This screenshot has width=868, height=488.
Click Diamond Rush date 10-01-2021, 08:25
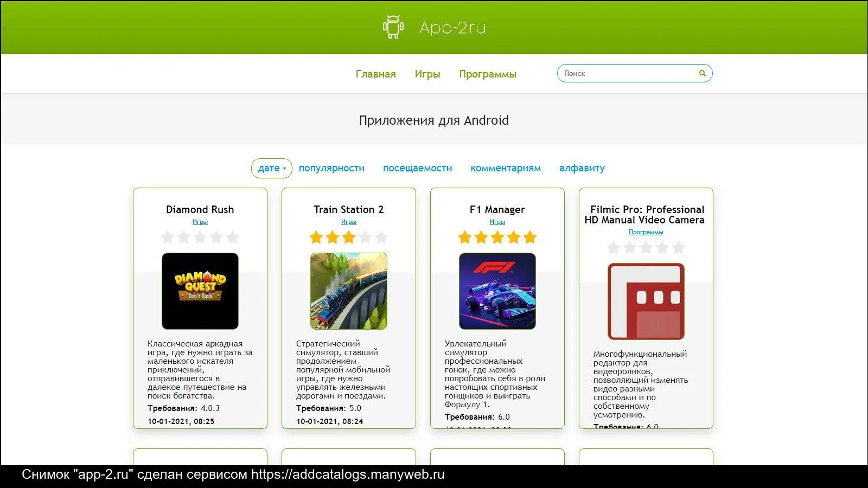181,421
